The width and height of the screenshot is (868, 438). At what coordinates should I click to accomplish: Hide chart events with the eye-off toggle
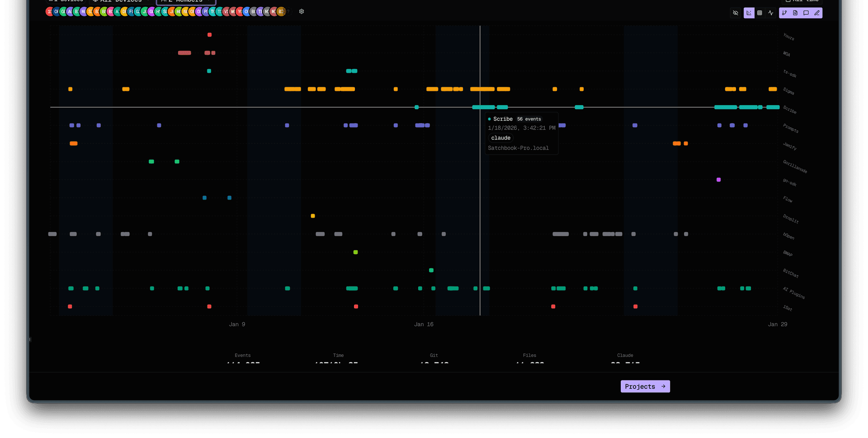736,13
